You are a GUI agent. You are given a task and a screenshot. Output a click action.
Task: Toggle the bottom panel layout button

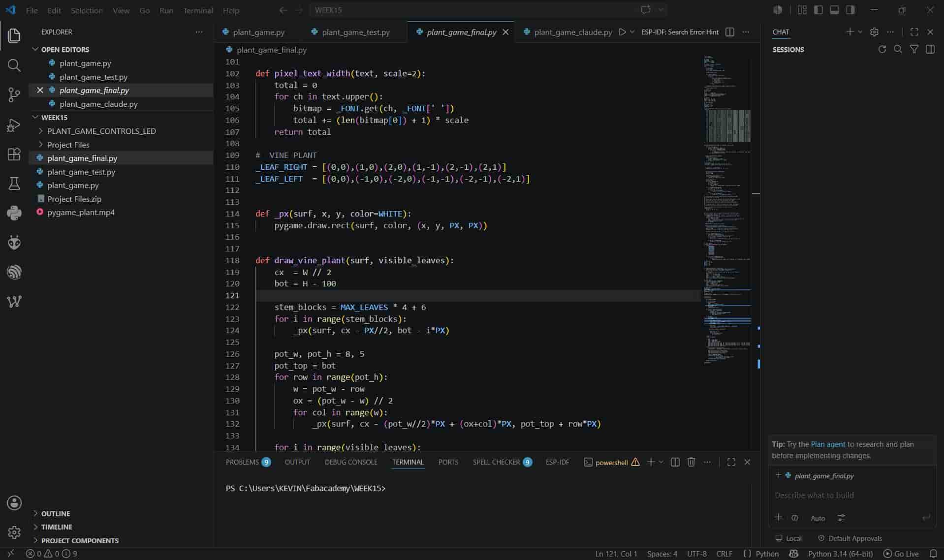(834, 10)
